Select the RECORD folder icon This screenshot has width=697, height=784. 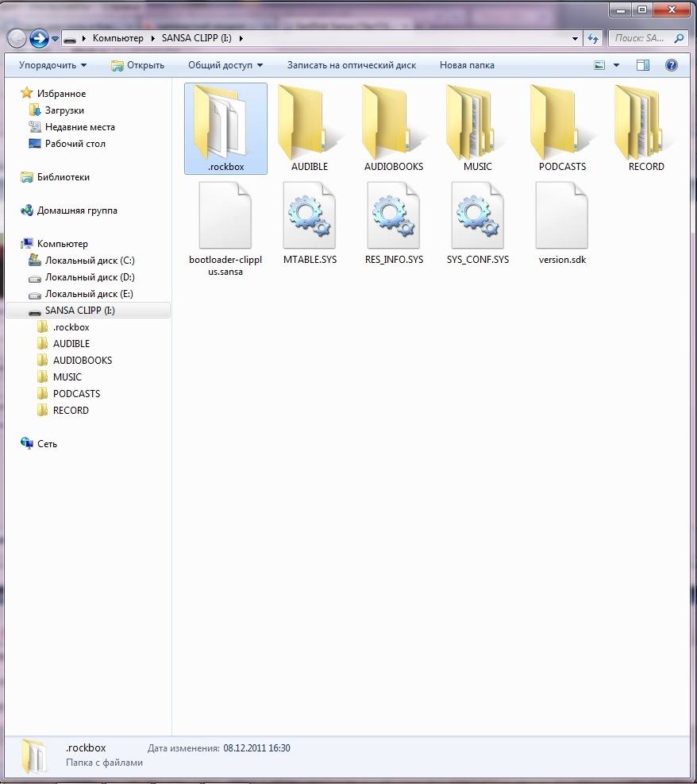[x=645, y=121]
